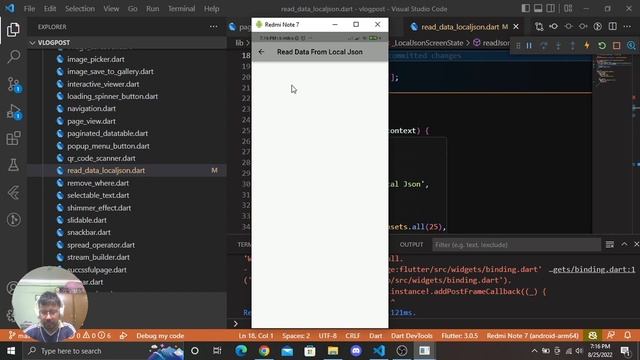The image size is (640, 360).
Task: Open the Search view in activity bar
Action: (x=13, y=56)
